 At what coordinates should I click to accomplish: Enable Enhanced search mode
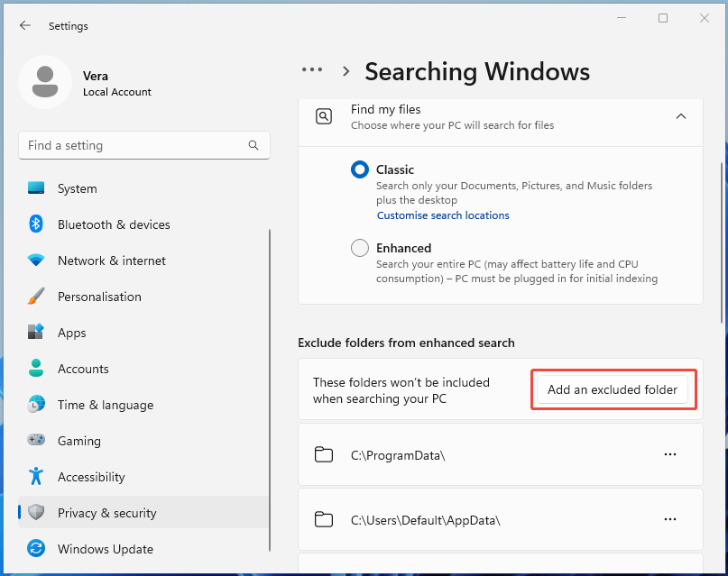point(360,248)
